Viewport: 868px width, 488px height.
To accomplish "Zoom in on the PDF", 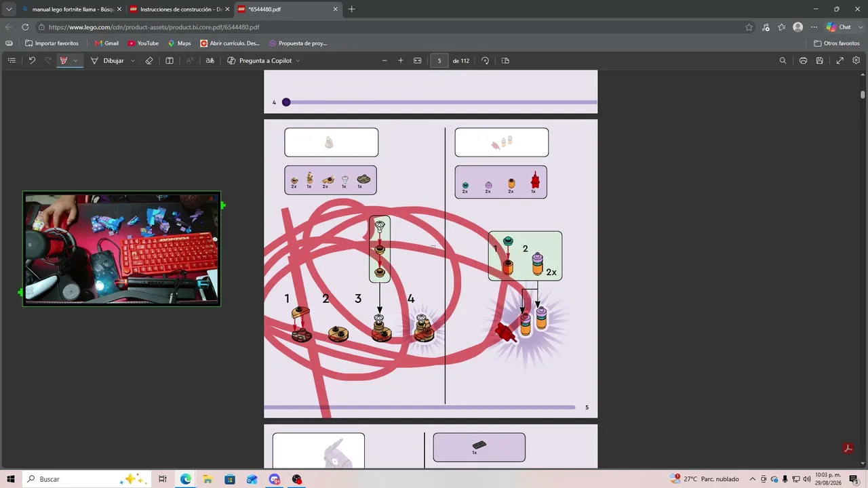I will pyautogui.click(x=401, y=60).
